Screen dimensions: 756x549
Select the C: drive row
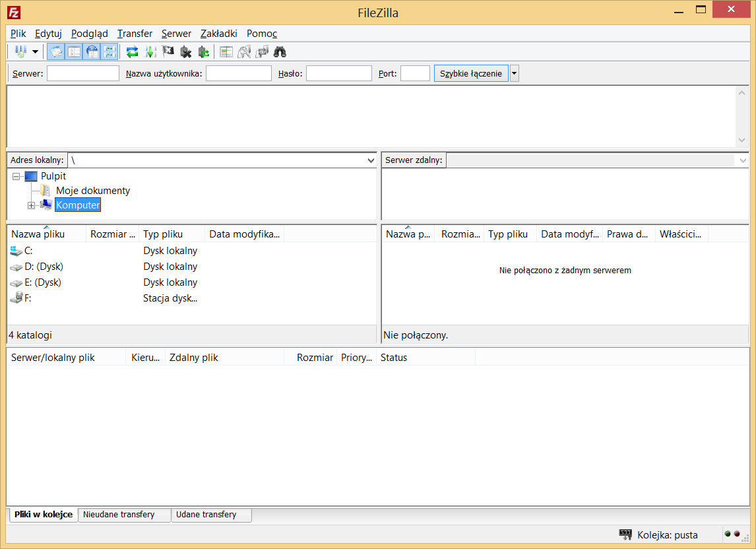(x=192, y=251)
